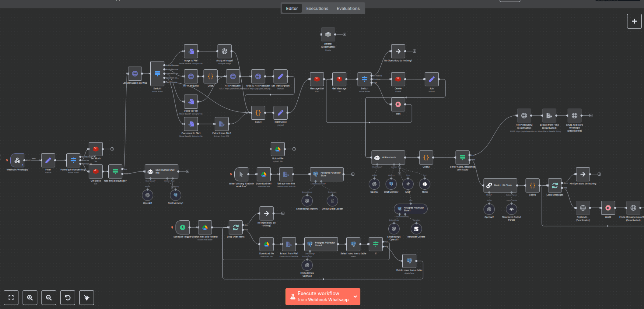644x309 pixels.
Task: Select the Filter edit node
Action: coord(48,160)
